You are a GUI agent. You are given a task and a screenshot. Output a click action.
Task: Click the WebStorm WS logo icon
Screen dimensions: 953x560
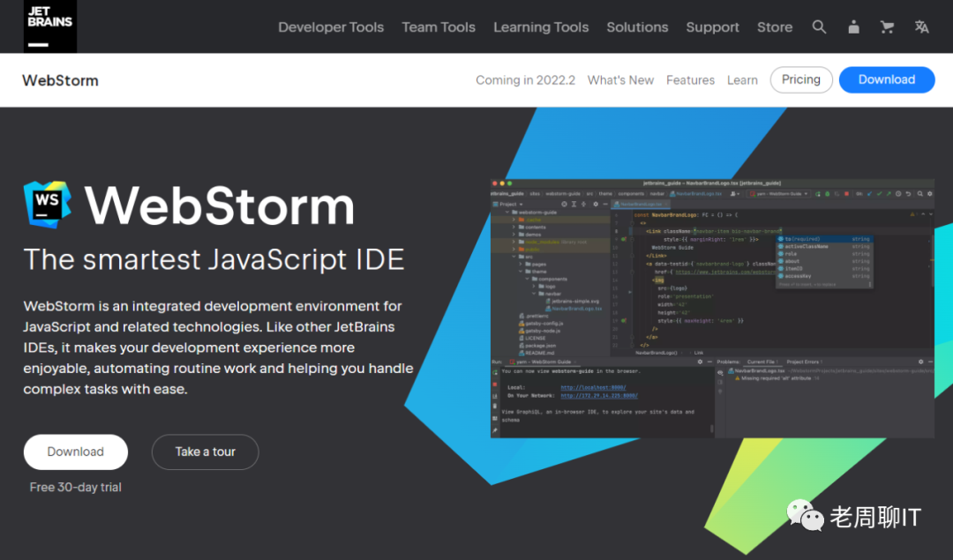tap(48, 205)
